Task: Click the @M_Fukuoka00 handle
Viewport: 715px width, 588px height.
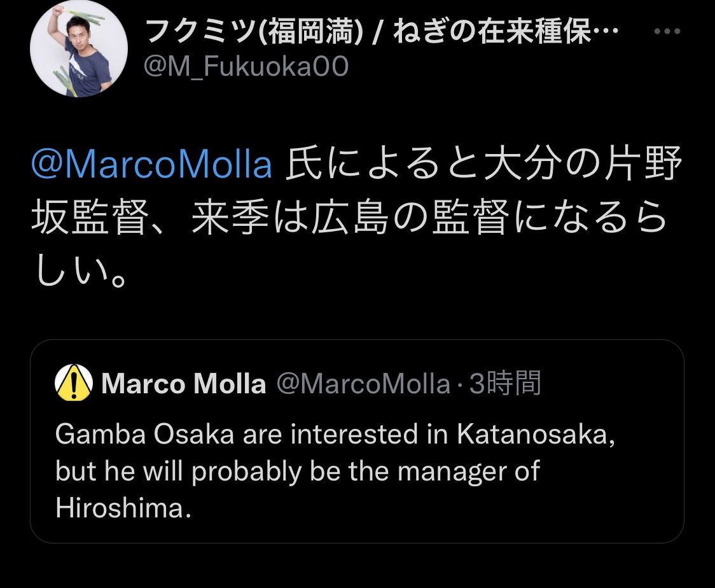Action: coord(247,66)
